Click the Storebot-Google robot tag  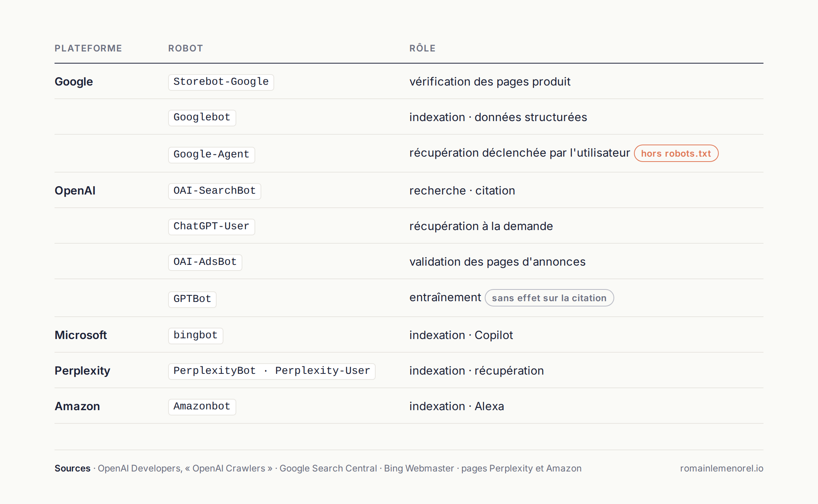point(221,82)
